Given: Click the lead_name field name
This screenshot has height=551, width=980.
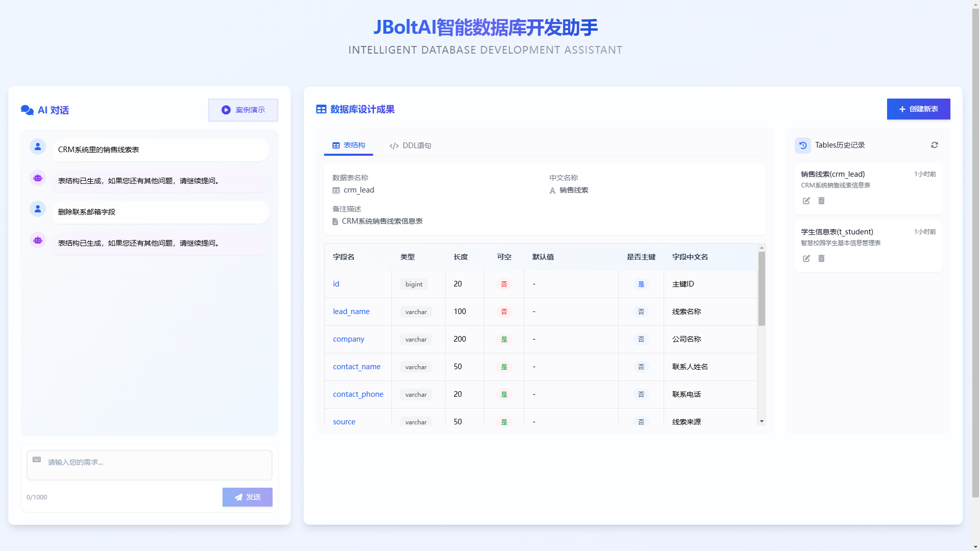Looking at the screenshot, I should point(351,312).
